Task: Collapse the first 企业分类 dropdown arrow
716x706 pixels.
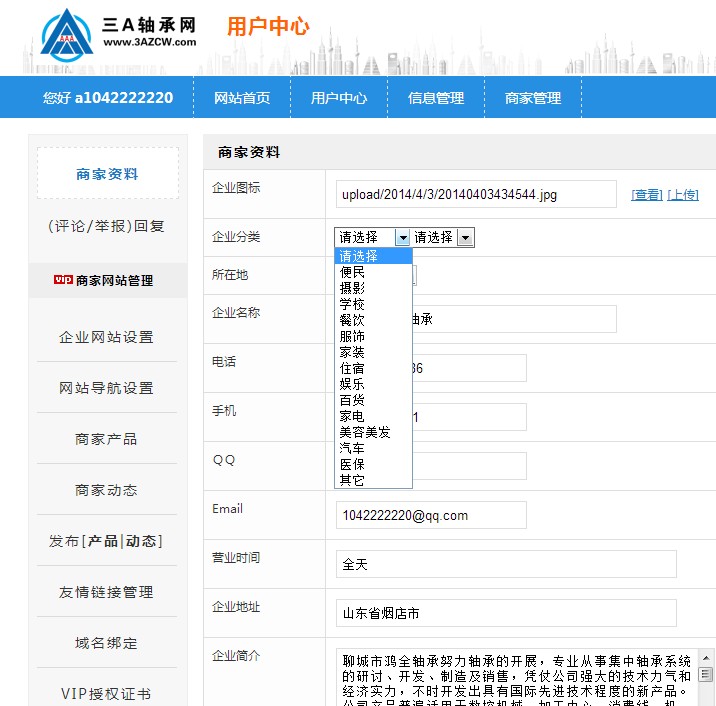Action: tap(402, 237)
